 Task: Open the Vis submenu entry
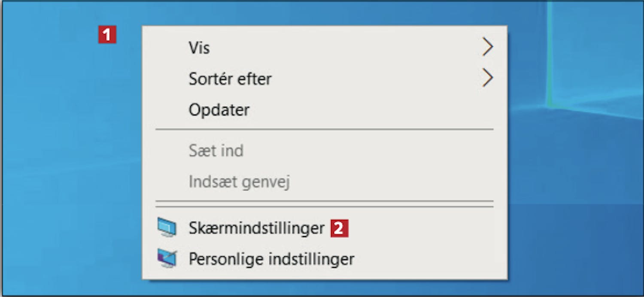click(x=325, y=47)
